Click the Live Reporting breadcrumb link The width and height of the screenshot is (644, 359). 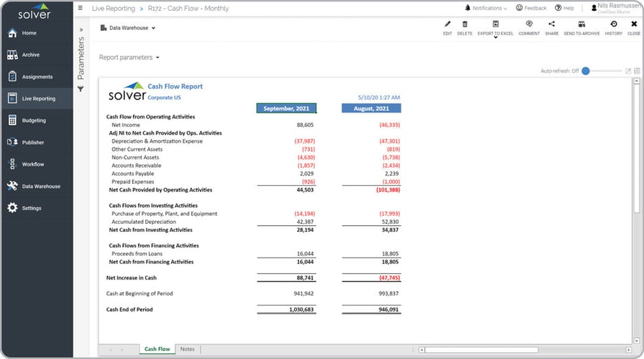coord(112,9)
